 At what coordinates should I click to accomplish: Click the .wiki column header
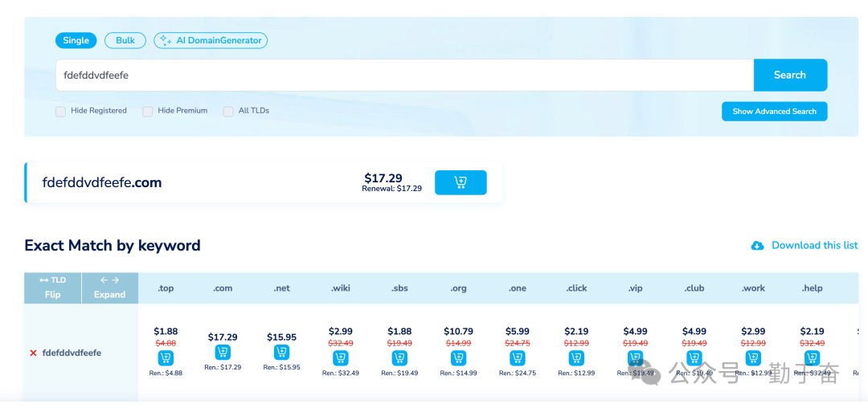pyautogui.click(x=341, y=288)
